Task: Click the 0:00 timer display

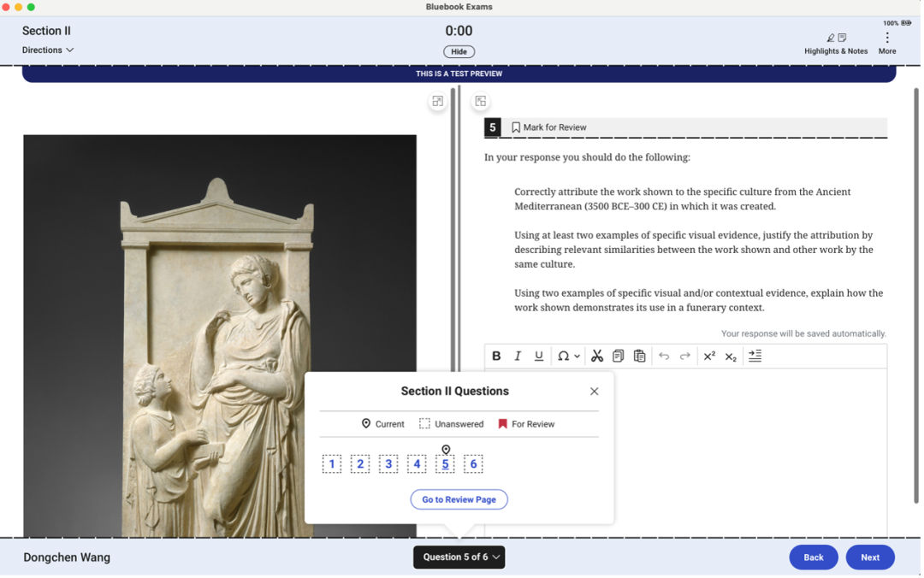Action: click(x=459, y=31)
